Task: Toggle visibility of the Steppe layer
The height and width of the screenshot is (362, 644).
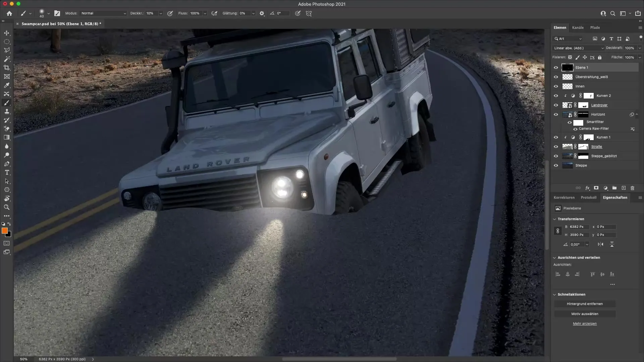Action: (x=556, y=165)
